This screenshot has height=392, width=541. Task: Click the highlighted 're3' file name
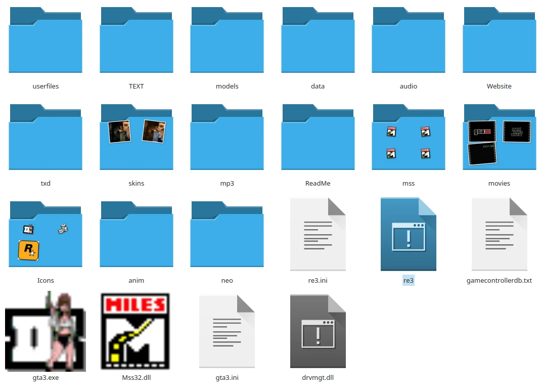(409, 281)
